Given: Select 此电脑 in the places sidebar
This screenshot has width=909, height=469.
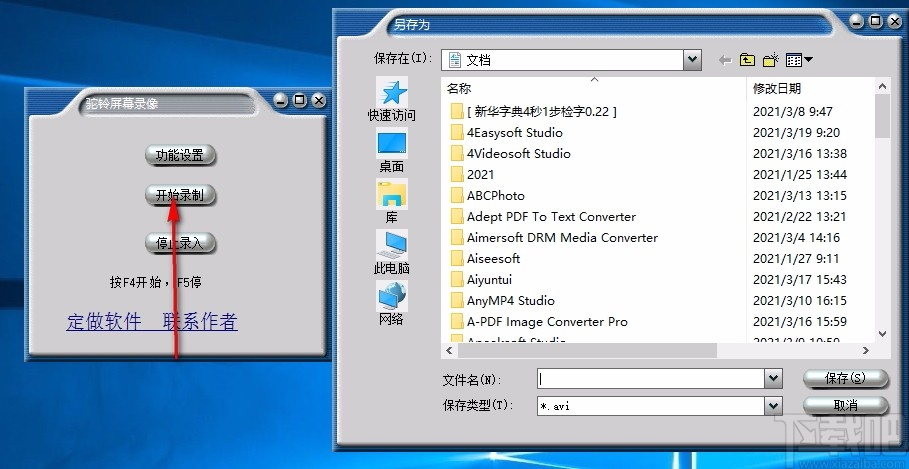Looking at the screenshot, I should (391, 253).
